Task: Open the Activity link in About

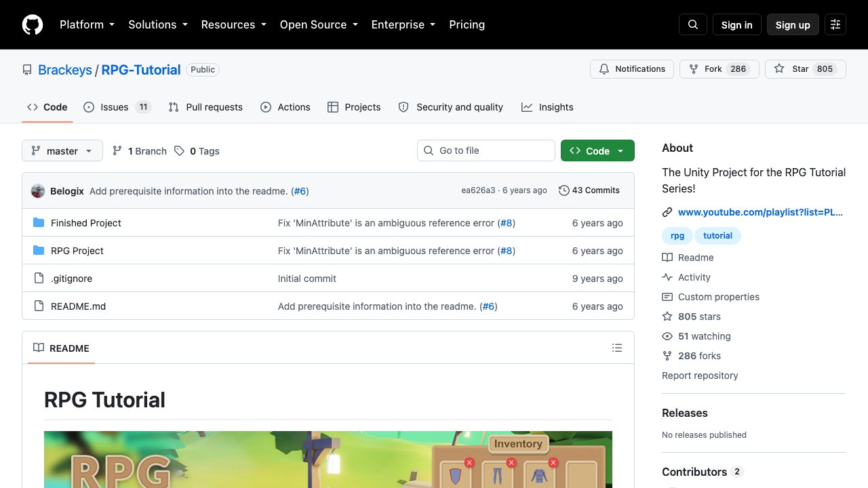Action: [x=686, y=277]
